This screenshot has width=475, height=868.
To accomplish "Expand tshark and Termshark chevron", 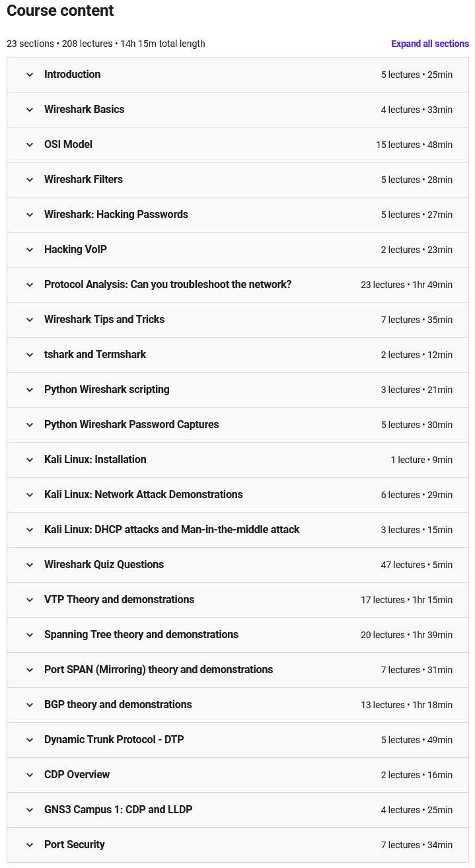I will coord(30,355).
